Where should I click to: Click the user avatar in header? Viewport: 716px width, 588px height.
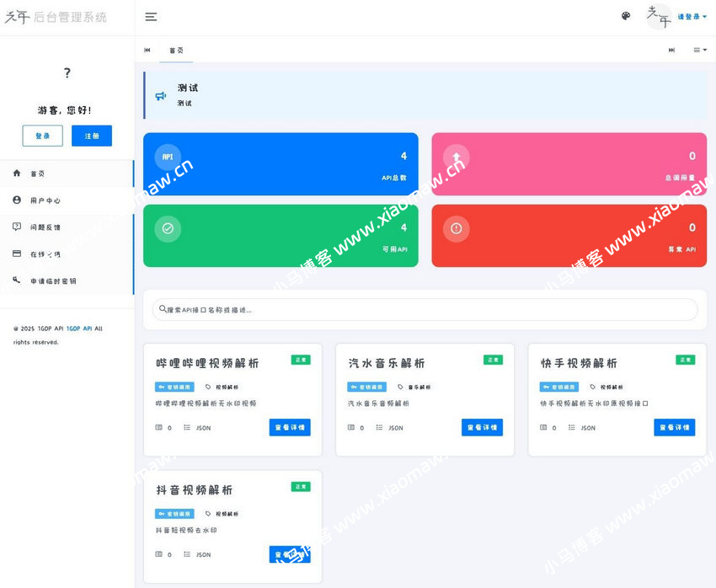[x=659, y=17]
